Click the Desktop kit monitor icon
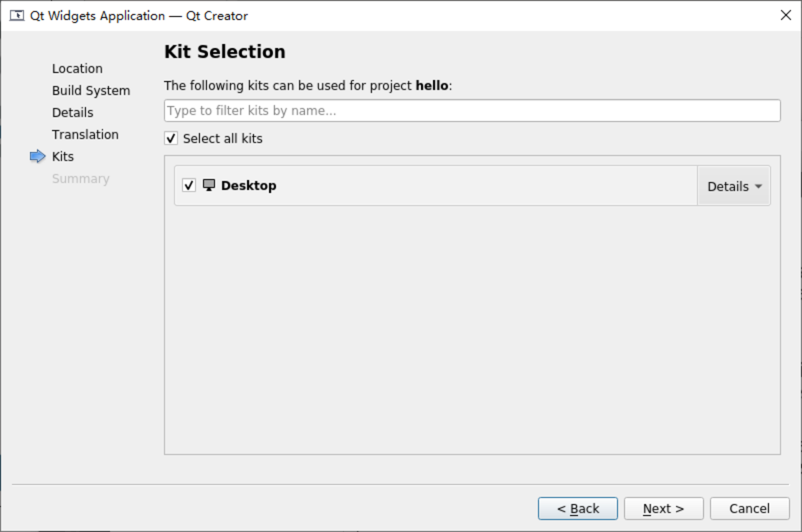Viewport: 802px width, 532px height. tap(209, 185)
